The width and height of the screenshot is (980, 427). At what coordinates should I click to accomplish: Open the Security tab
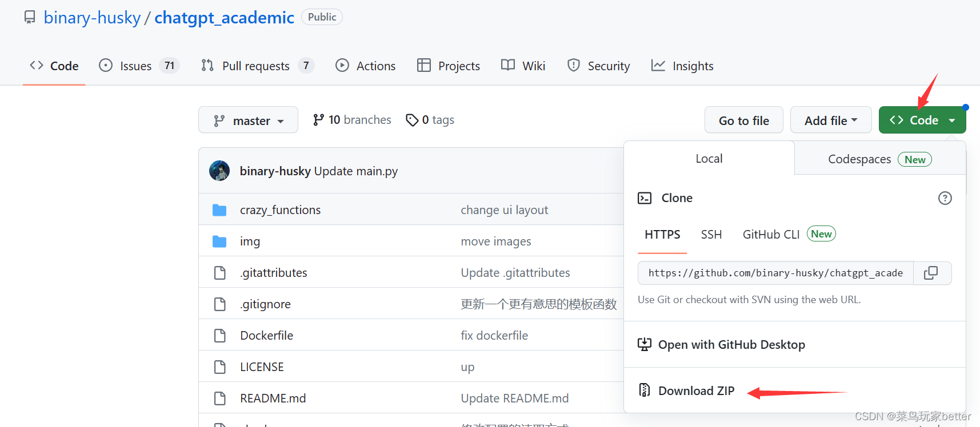[598, 66]
